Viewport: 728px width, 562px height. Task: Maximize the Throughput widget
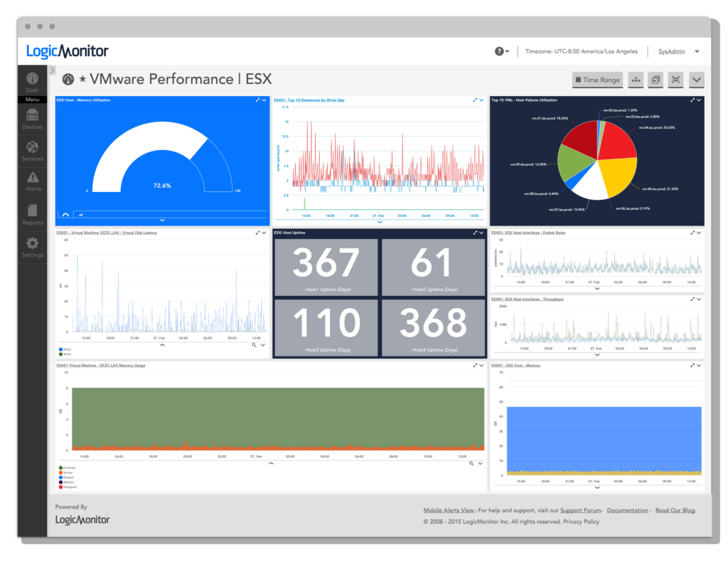[x=692, y=299]
